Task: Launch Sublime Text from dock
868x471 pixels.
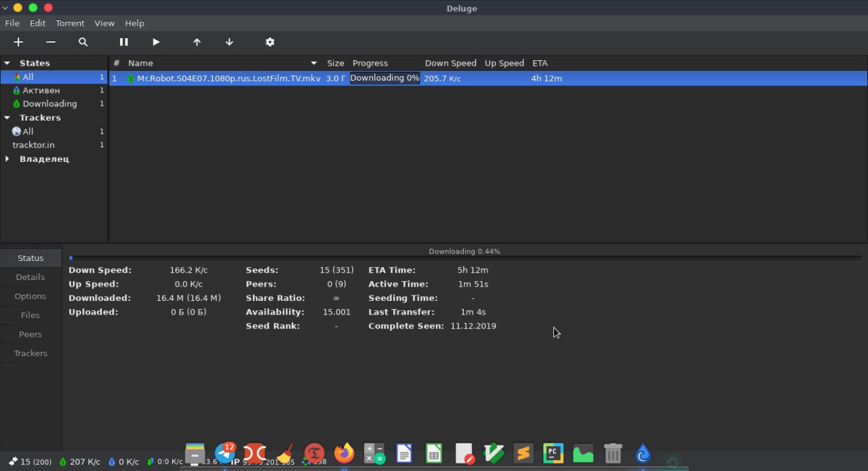Action: point(524,453)
